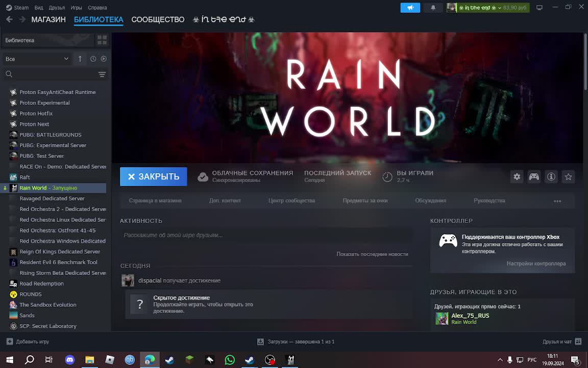Click the forward navigation arrow
This screenshot has height=368, width=588.
pos(22,19)
